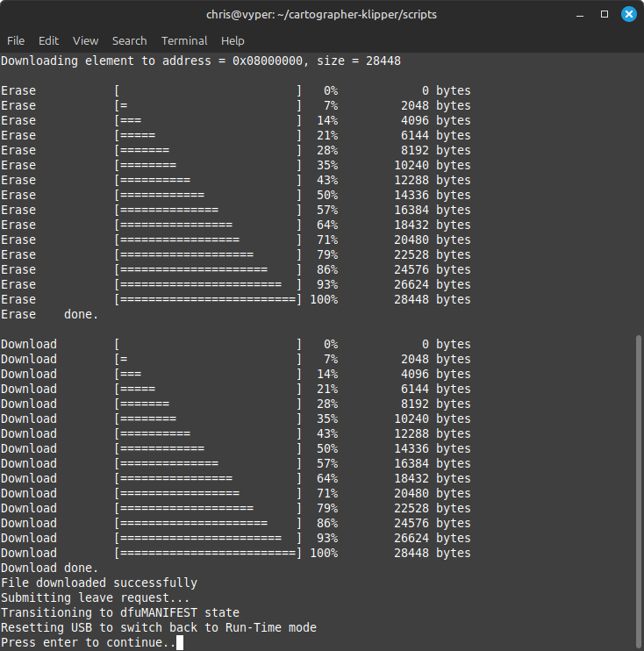Image resolution: width=644 pixels, height=651 pixels.
Task: Open the File menu
Action: 16,40
